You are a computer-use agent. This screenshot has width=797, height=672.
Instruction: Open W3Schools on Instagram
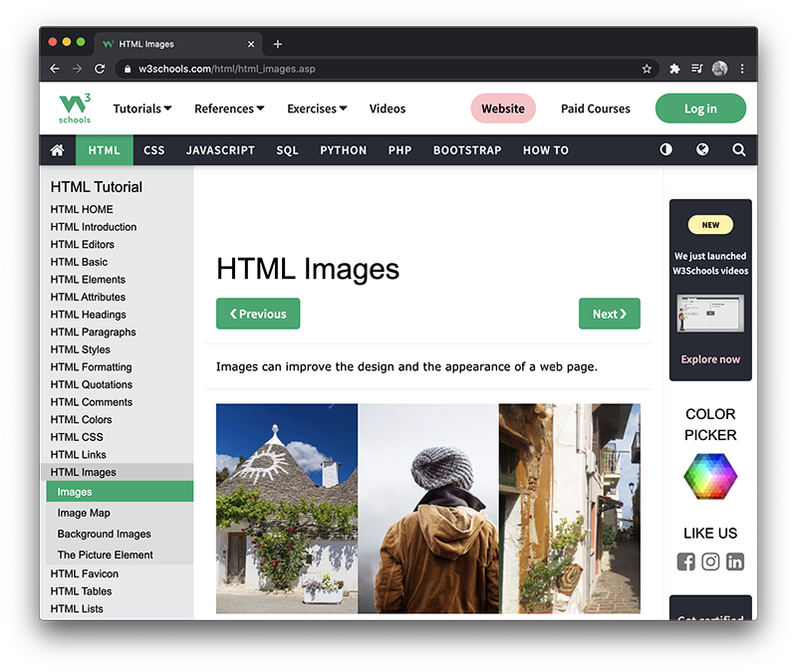pyautogui.click(x=710, y=561)
